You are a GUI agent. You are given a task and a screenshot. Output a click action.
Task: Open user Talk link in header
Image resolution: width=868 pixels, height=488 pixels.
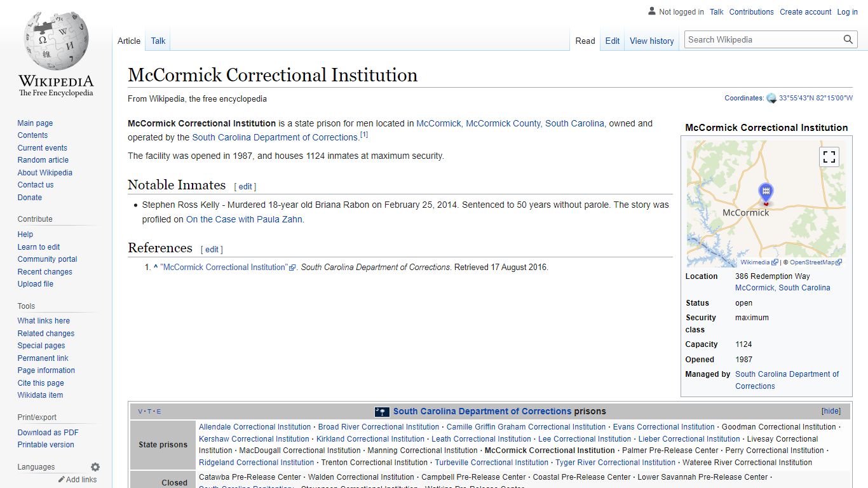coord(717,12)
